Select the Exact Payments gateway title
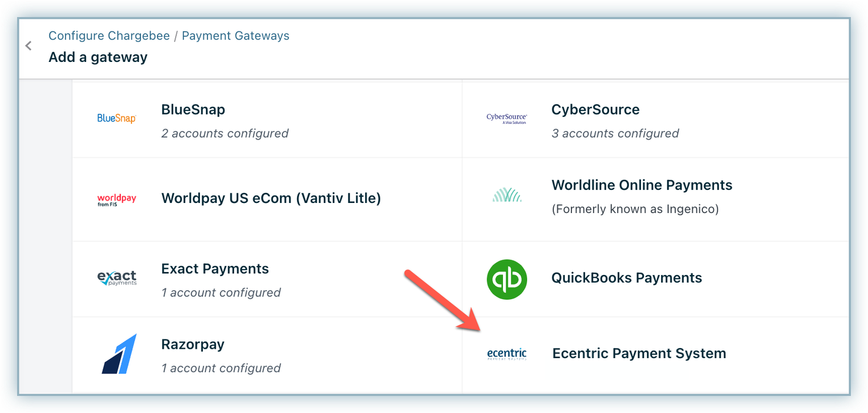The height and width of the screenshot is (413, 868). tap(215, 269)
